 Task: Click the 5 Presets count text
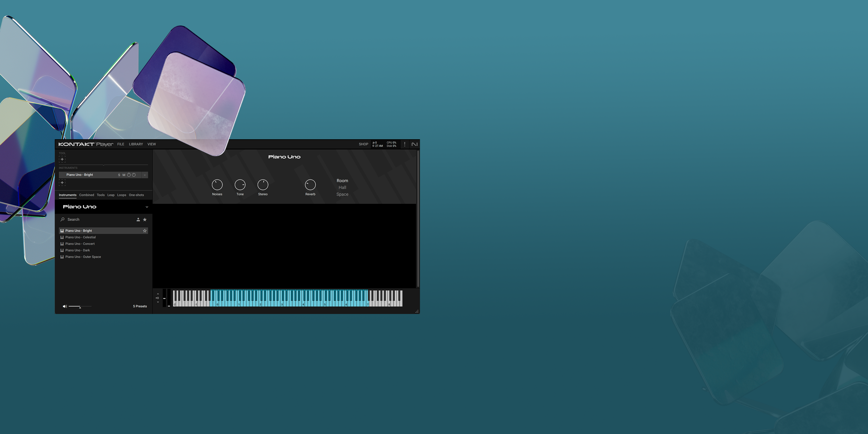[140, 306]
